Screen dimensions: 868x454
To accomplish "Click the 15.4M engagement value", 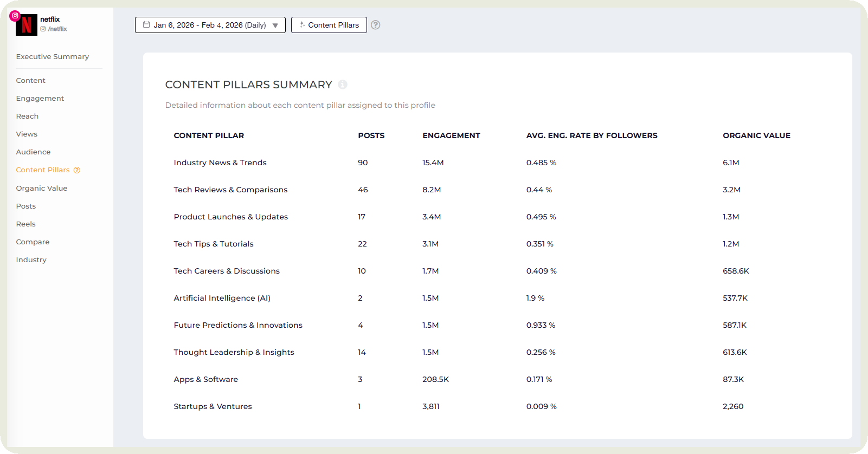I will click(x=433, y=163).
